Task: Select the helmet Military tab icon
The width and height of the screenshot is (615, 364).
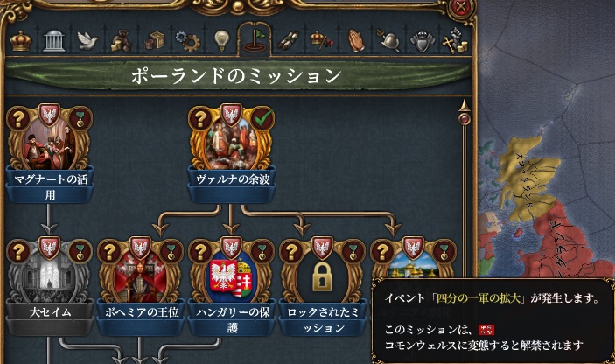Action: [388, 41]
